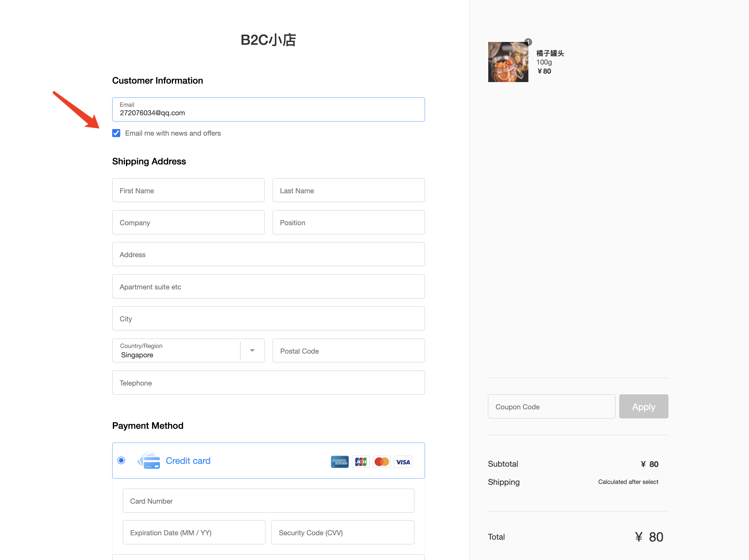Click the Credit card label text
Screen dimensions: 749x560
point(188,460)
